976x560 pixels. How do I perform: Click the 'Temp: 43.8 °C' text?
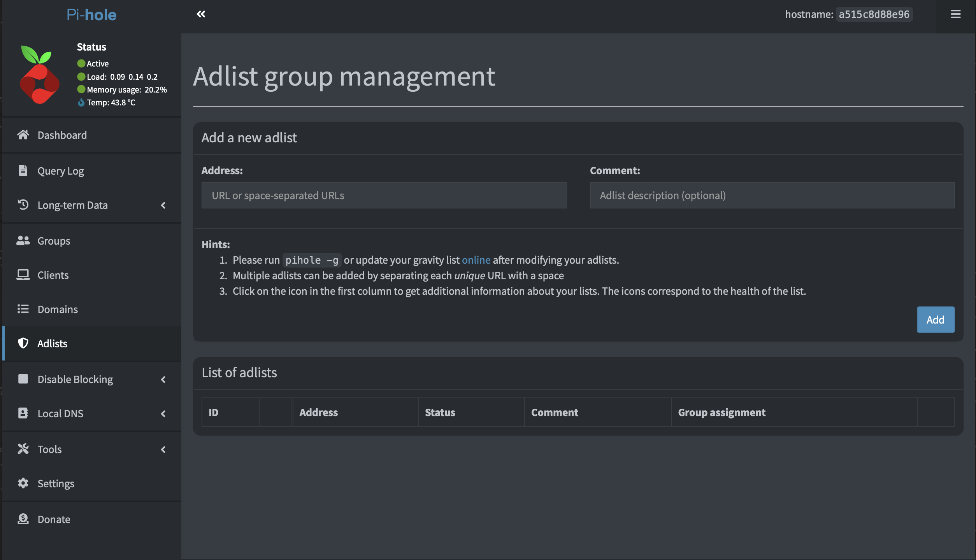(x=111, y=103)
